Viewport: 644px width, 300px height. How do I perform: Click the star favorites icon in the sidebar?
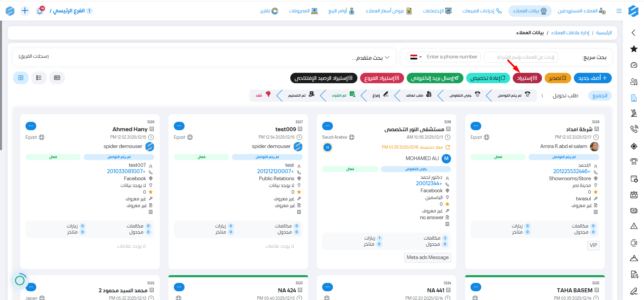634,49
